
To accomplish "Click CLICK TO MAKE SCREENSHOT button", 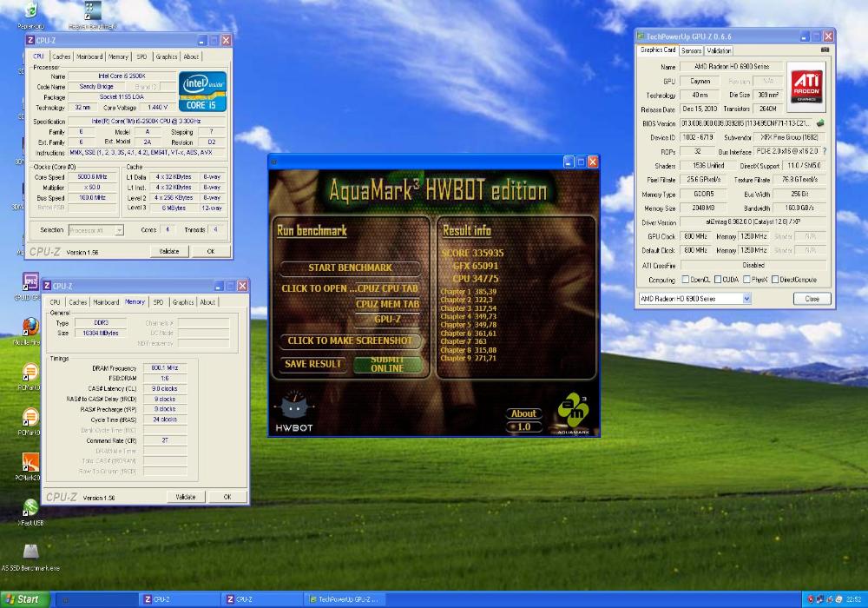I will point(350,340).
